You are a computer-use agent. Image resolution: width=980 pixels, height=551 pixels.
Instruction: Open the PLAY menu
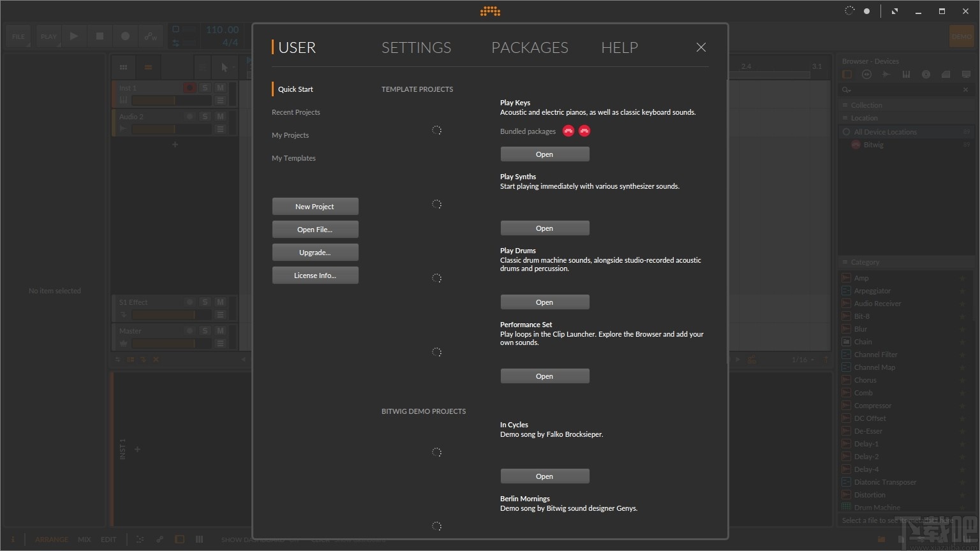[x=48, y=36]
